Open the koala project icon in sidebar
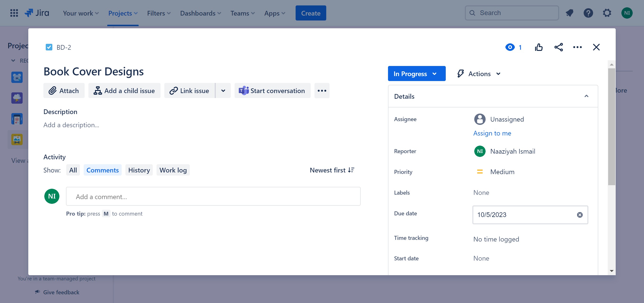The image size is (644, 303). (17, 77)
